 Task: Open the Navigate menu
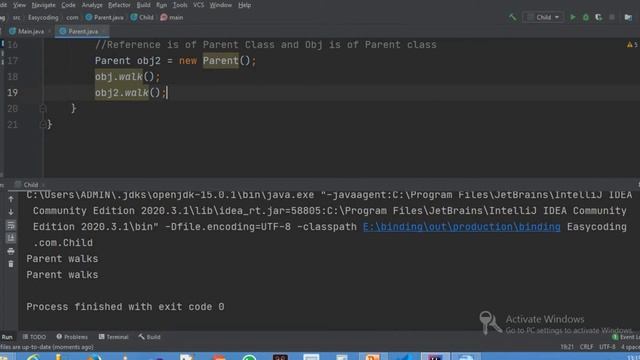[43, 5]
